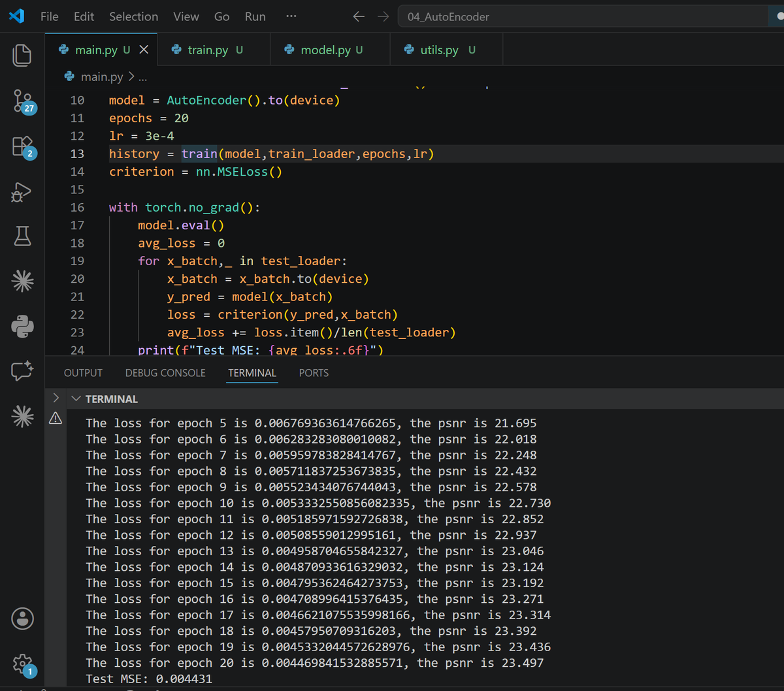Click 'test_loader' on line 19
Image resolution: width=784 pixels, height=691 pixels.
(x=301, y=261)
